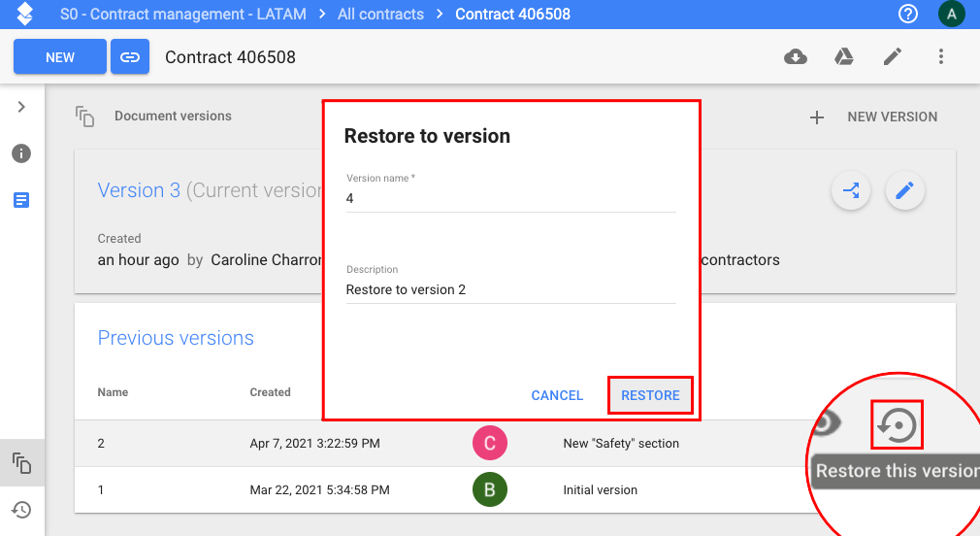Open the user avatar A menu
This screenshot has width=980, height=536.
coord(951,14)
